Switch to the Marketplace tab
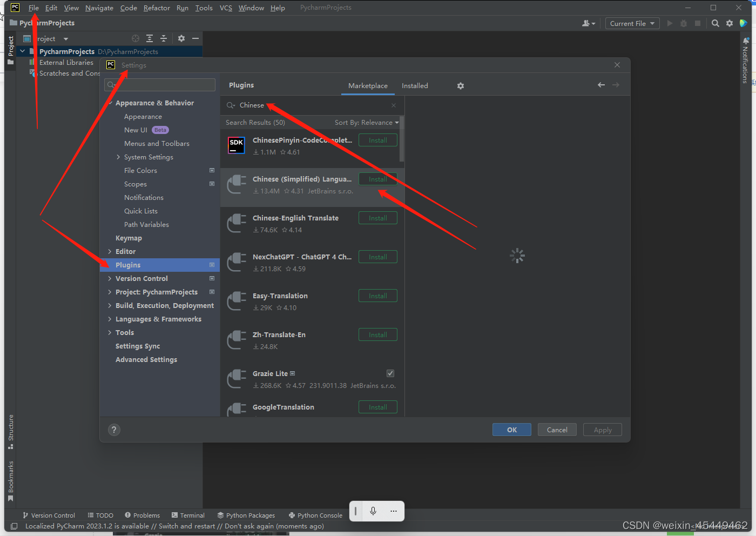Image resolution: width=756 pixels, height=536 pixels. (368, 86)
